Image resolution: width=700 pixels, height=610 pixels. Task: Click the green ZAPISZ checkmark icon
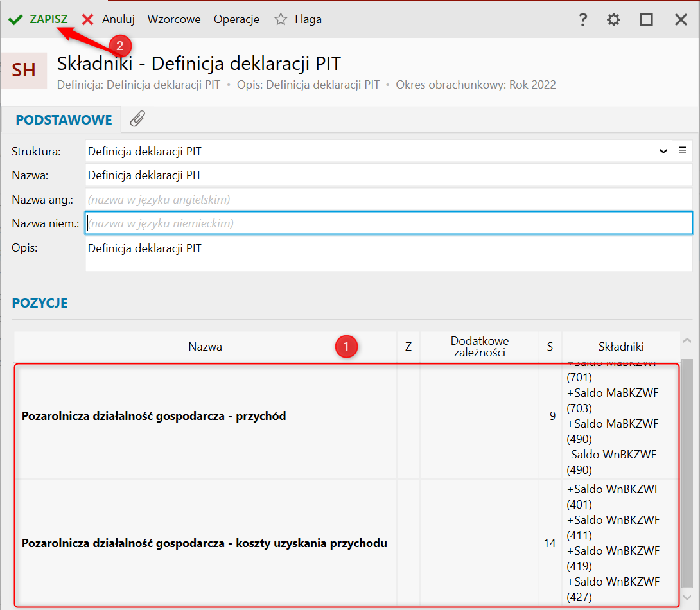click(15, 20)
